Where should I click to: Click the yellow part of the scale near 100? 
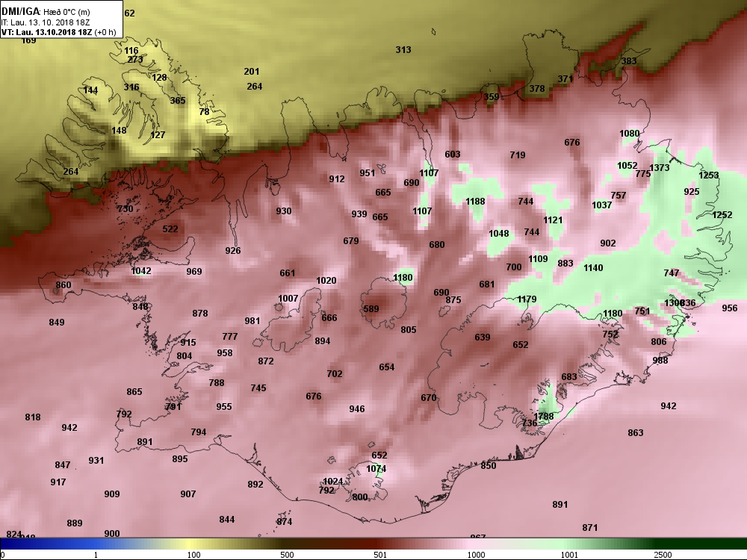(190, 544)
